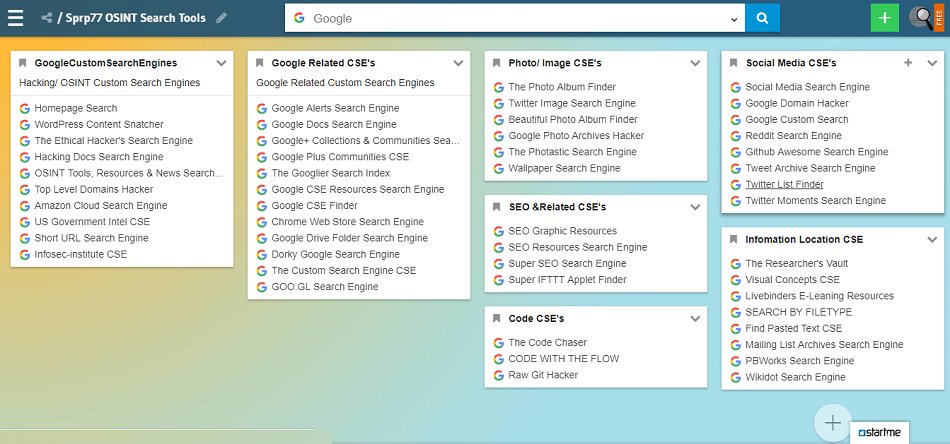This screenshot has height=444, width=950.
Task: Expand Google Related CSE's chevron menu
Action: point(458,63)
